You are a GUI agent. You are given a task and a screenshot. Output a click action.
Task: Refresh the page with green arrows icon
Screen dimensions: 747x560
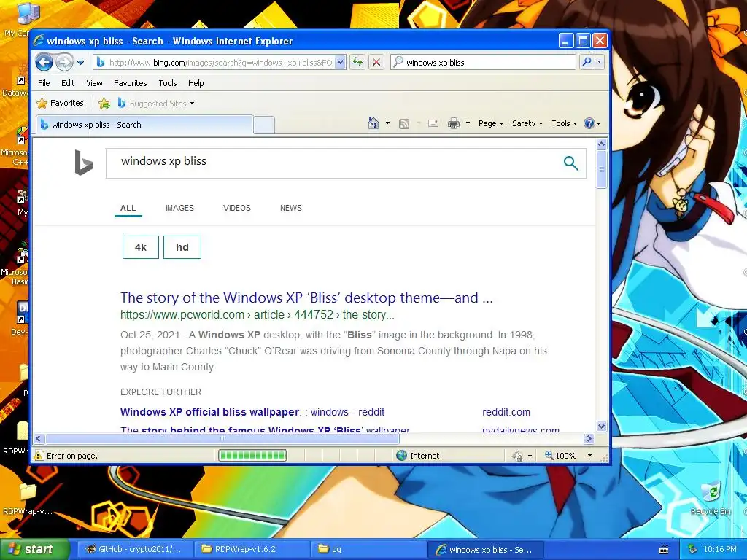click(x=357, y=62)
